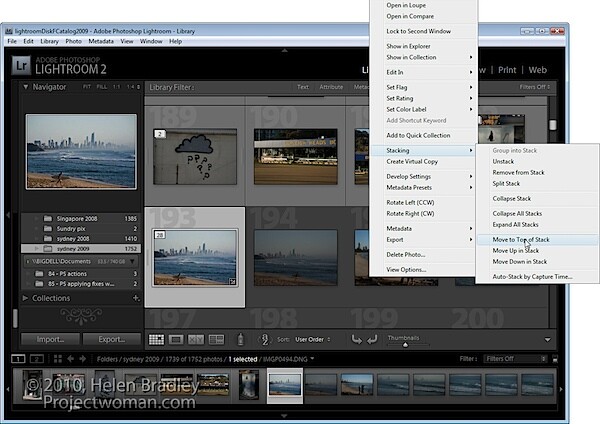600x424 pixels.
Task: Expand the sydney 2009 folder
Action: [x=36, y=249]
